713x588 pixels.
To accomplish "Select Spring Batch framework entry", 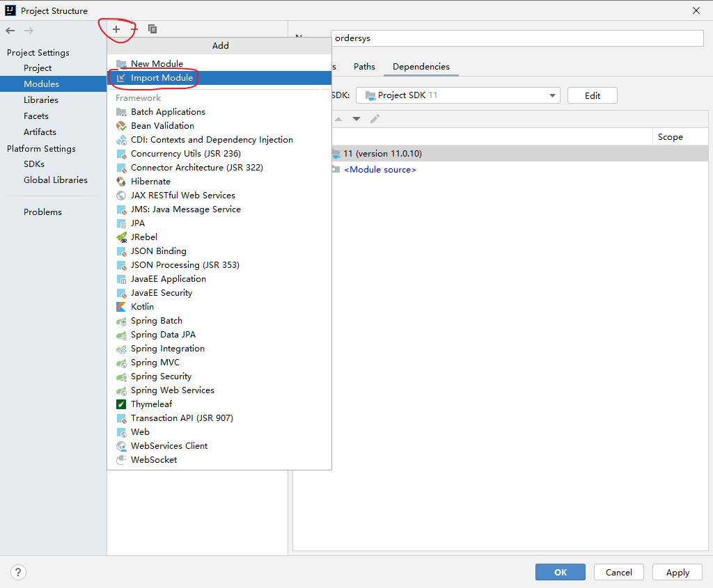I will [219, 321].
